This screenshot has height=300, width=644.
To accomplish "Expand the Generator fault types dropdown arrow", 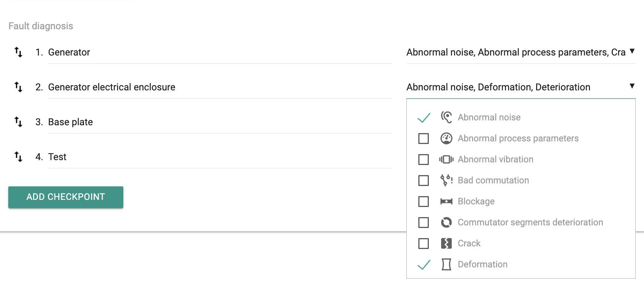I will [632, 51].
